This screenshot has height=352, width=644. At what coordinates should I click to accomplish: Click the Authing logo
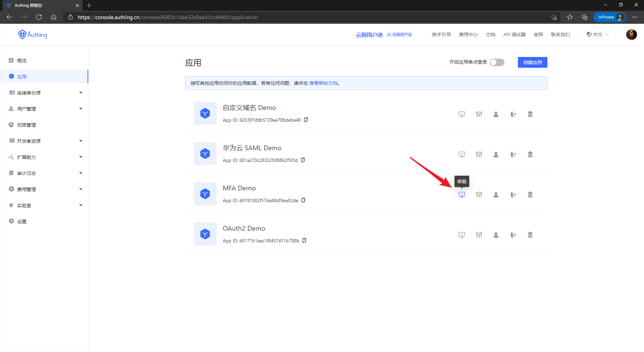[x=33, y=35]
